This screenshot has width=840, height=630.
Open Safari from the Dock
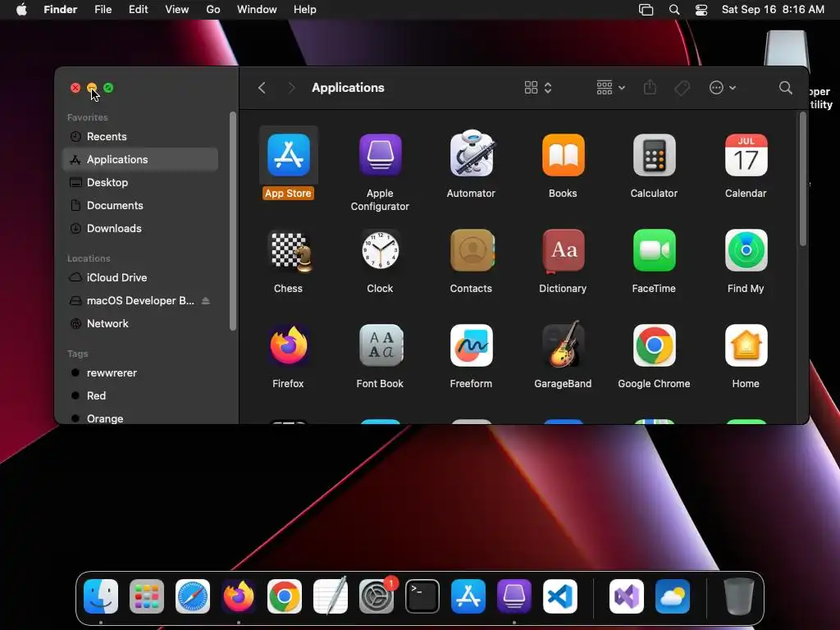click(193, 596)
